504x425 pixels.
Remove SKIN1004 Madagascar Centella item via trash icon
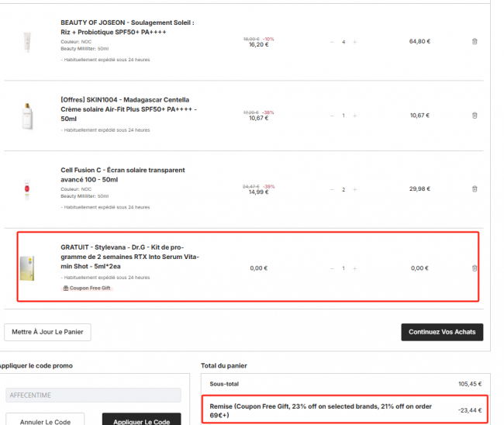pyautogui.click(x=475, y=116)
